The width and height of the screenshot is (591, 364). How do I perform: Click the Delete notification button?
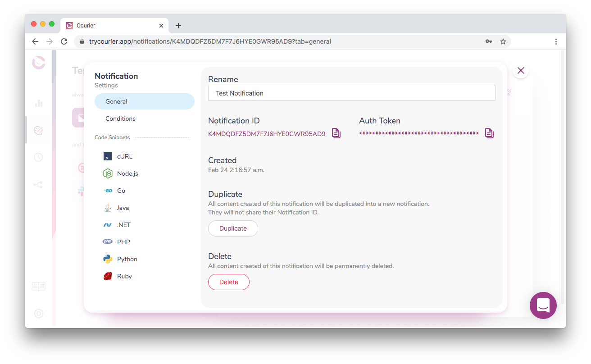[229, 282]
